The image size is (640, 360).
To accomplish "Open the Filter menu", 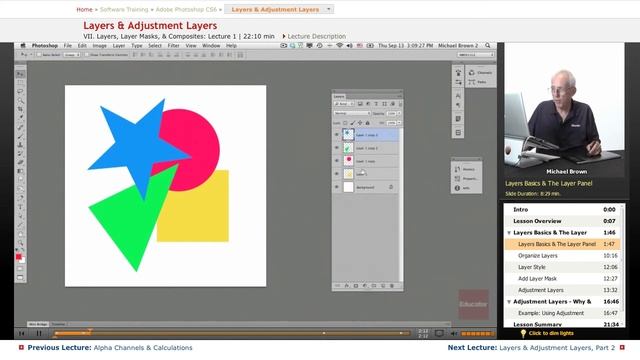I will coord(173,46).
